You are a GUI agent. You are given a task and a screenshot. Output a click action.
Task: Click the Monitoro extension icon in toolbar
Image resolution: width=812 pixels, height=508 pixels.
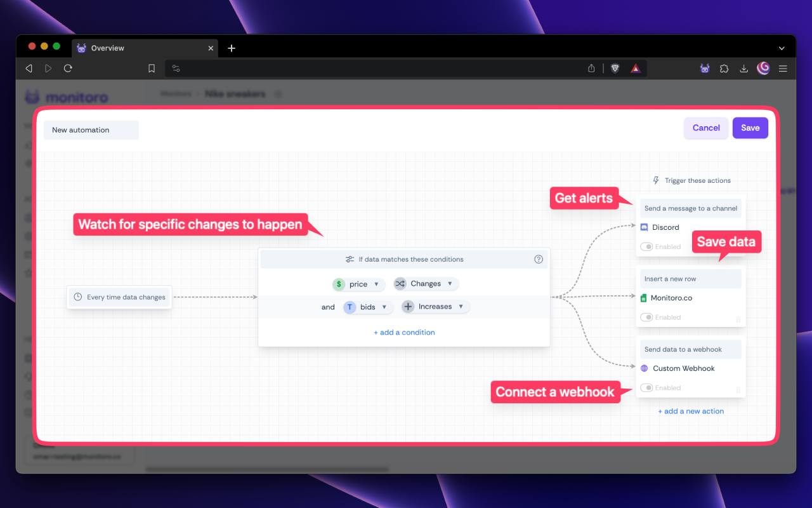point(705,69)
